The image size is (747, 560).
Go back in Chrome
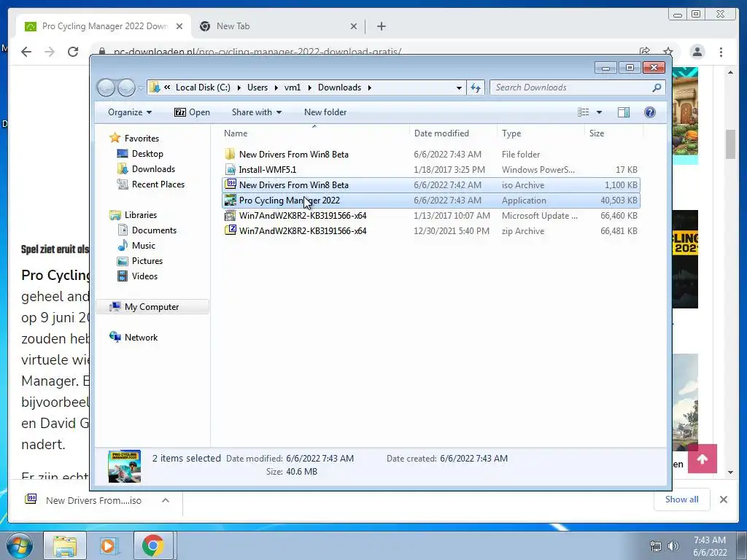point(26,52)
